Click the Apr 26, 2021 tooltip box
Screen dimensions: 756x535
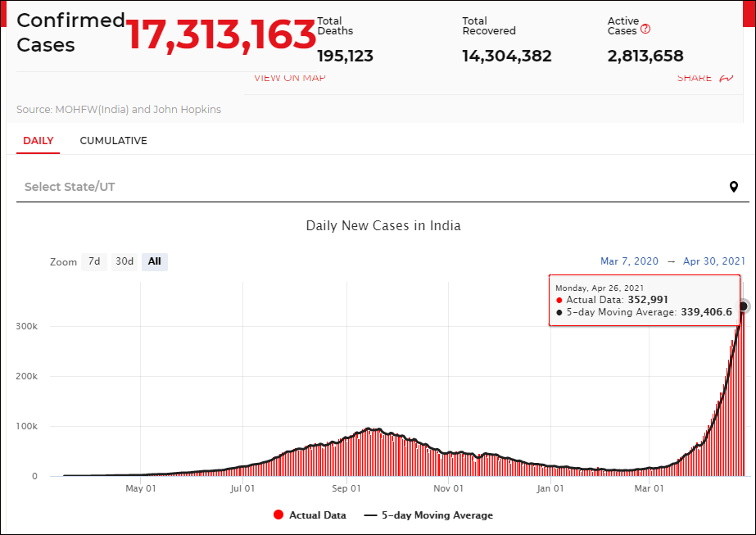pyautogui.click(x=644, y=300)
